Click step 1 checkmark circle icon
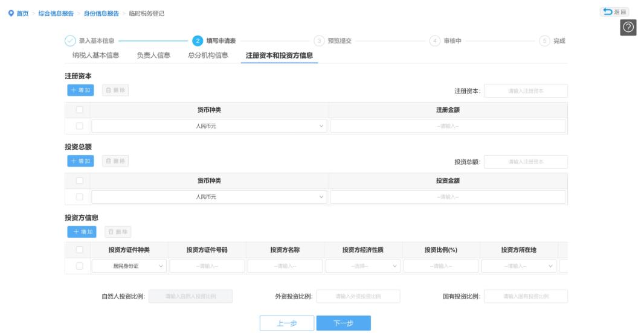Viewport: 644px width, 333px height. coord(70,41)
